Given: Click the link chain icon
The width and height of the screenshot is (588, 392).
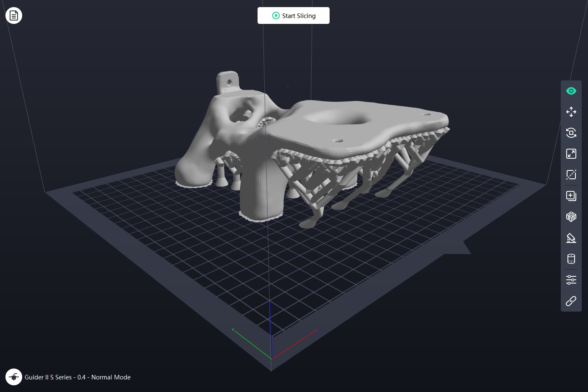Looking at the screenshot, I should click(571, 301).
